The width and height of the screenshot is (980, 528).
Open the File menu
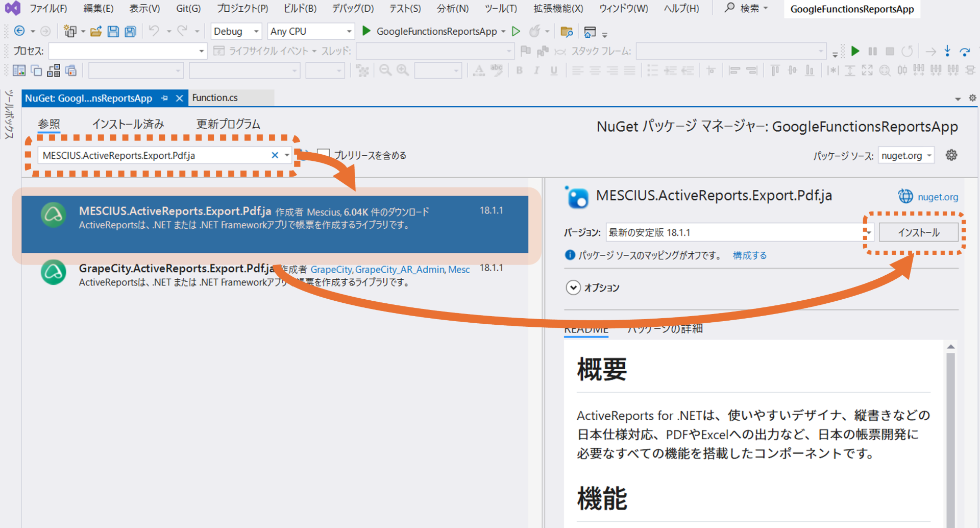tap(48, 8)
